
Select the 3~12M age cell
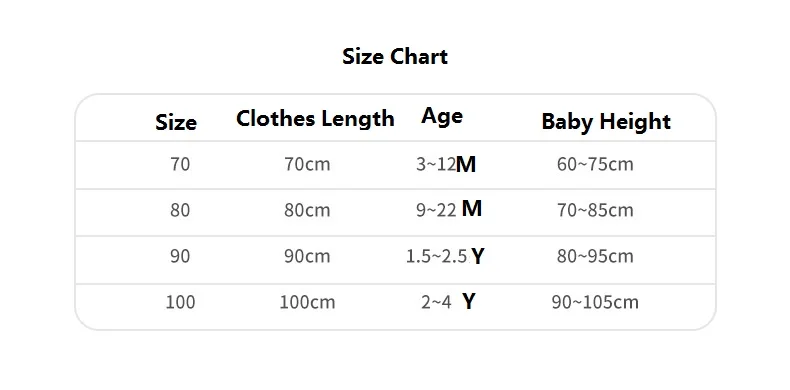click(x=446, y=164)
